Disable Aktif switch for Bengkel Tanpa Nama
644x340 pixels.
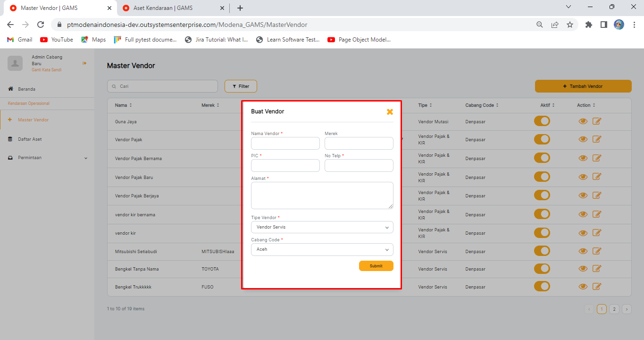[542, 269]
